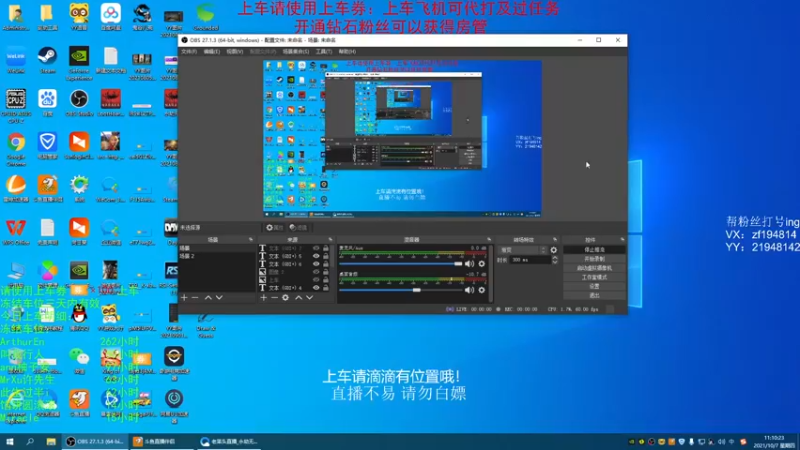Open OBS Studio desktop shortcut
Viewport: 800px width, 450px height.
coord(79,103)
